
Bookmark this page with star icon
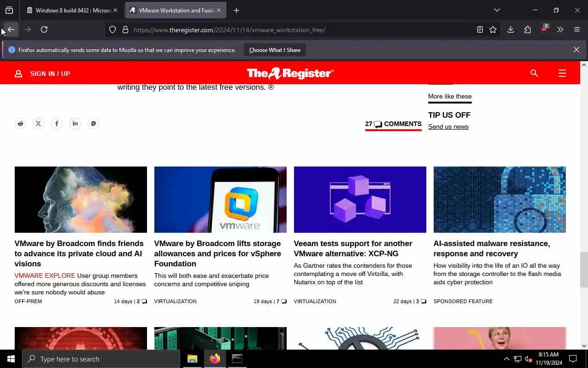pos(493,29)
